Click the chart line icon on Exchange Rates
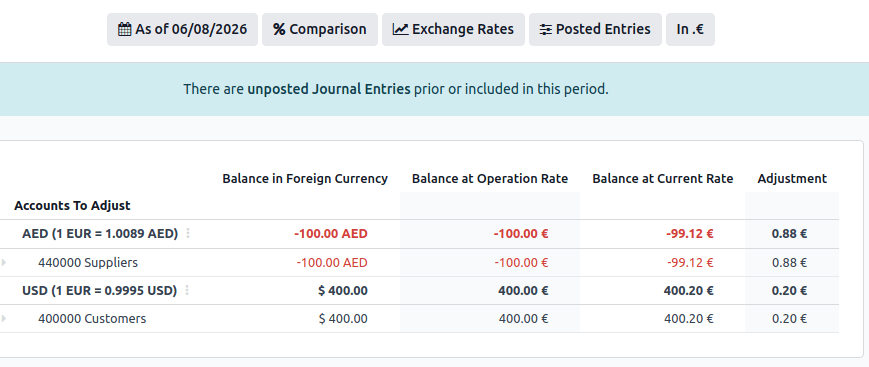This screenshot has width=869, height=367. 401,29
